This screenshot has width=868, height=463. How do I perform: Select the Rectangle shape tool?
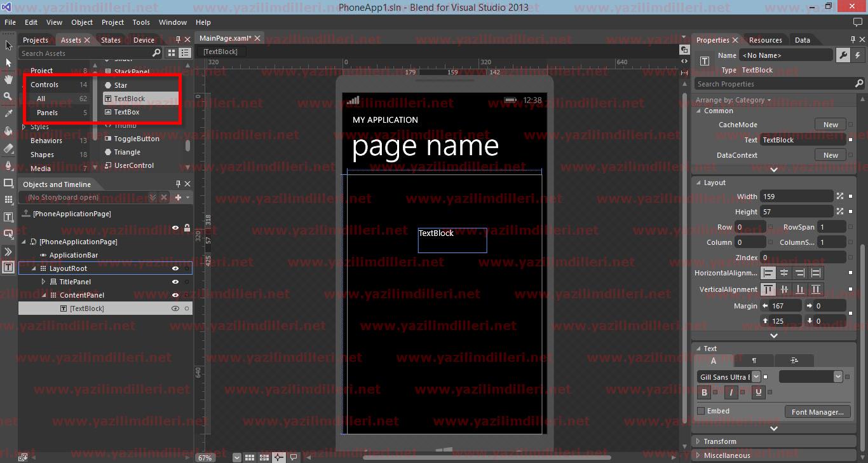pyautogui.click(x=8, y=183)
